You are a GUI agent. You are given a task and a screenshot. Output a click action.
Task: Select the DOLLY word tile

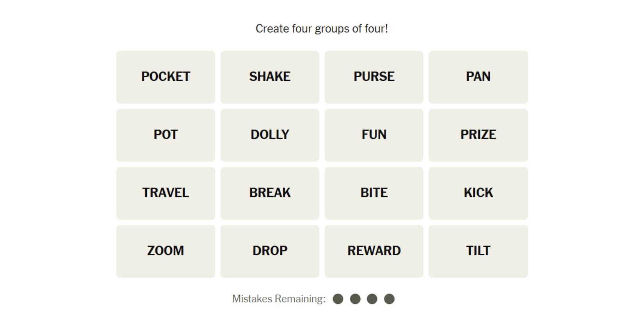coord(270,135)
